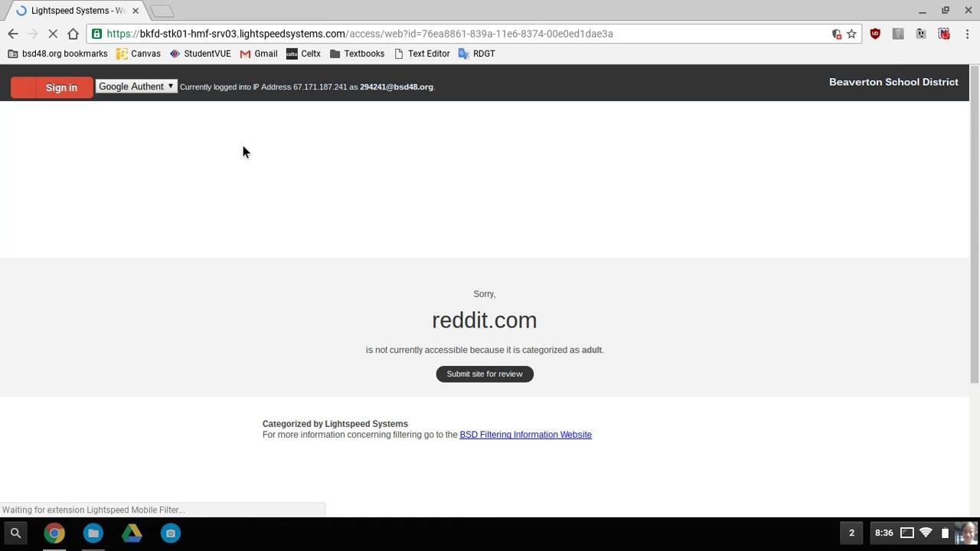980x551 pixels.
Task: Click the grey extension icon beside uBlock
Action: [x=898, y=34]
